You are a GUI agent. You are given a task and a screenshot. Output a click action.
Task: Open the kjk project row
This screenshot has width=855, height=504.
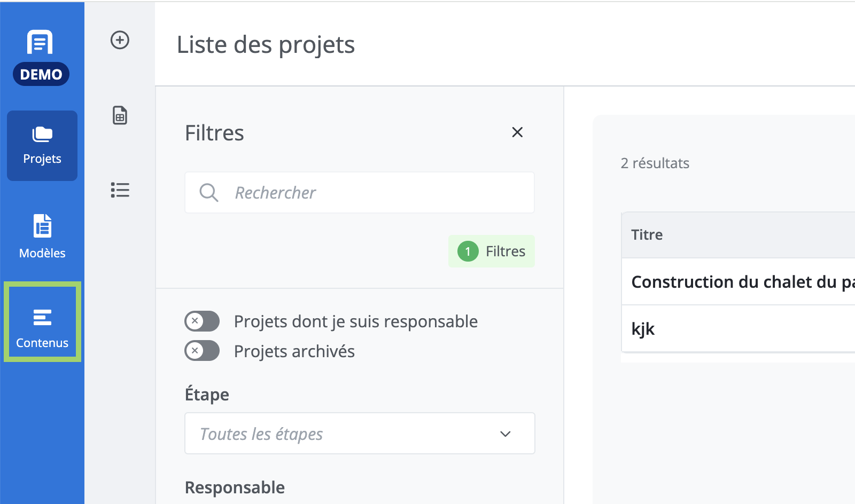[739, 329]
